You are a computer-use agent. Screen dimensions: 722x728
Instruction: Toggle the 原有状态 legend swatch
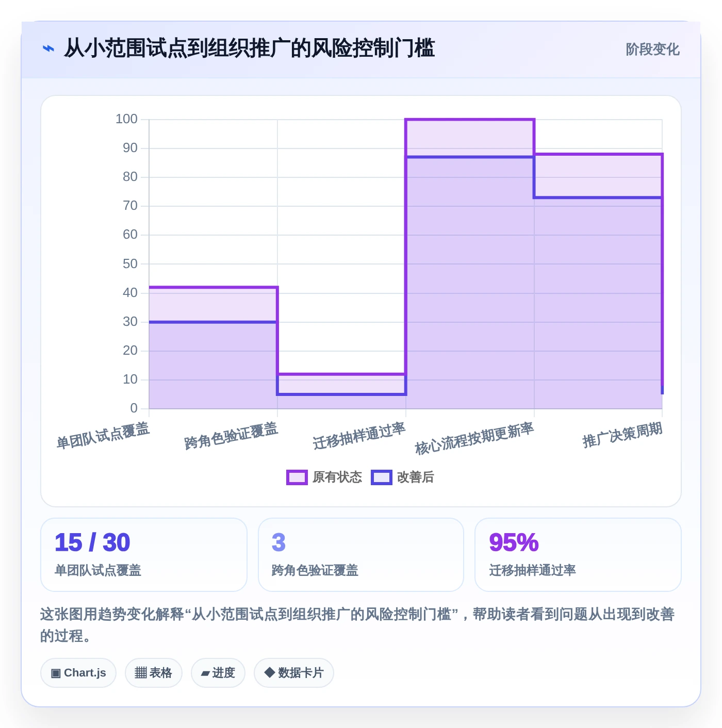(x=297, y=477)
